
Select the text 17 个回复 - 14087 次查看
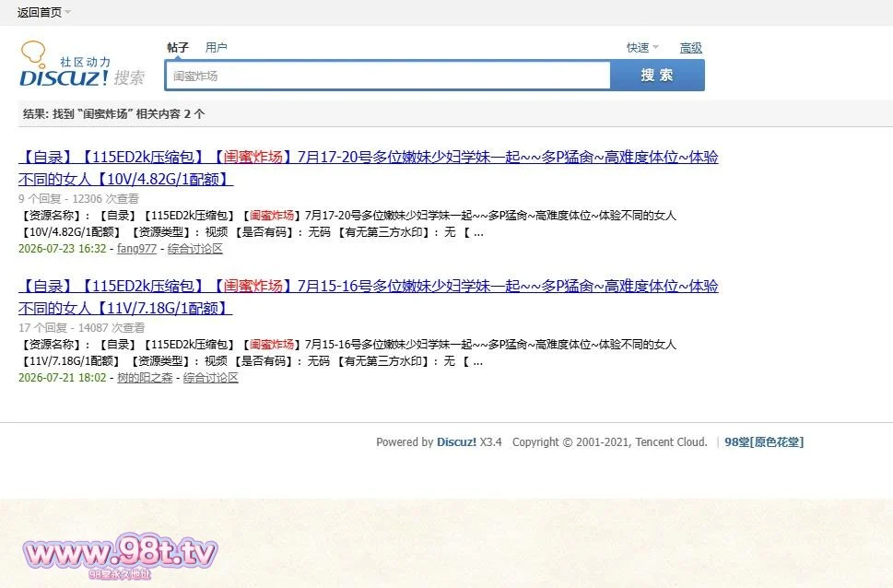tap(81, 327)
